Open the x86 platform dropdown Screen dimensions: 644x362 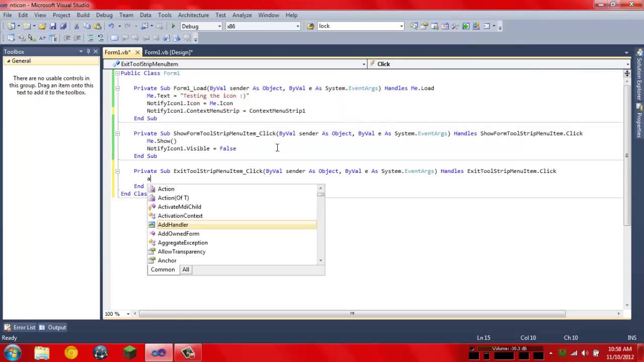[297, 26]
